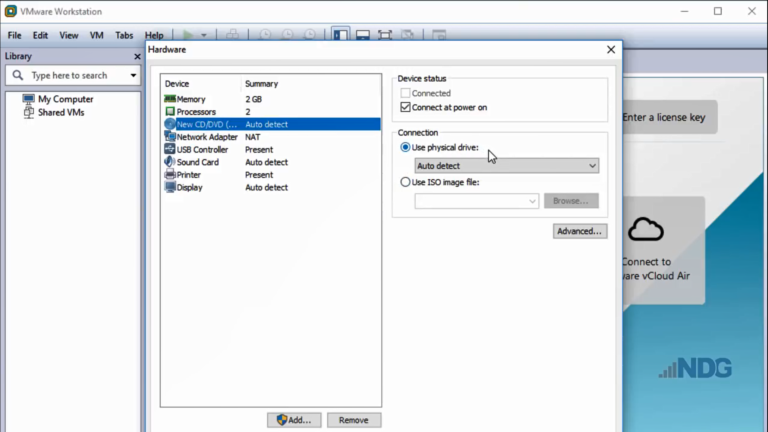Open the ISO image file path combo box
The width and height of the screenshot is (768, 432).
(x=477, y=201)
